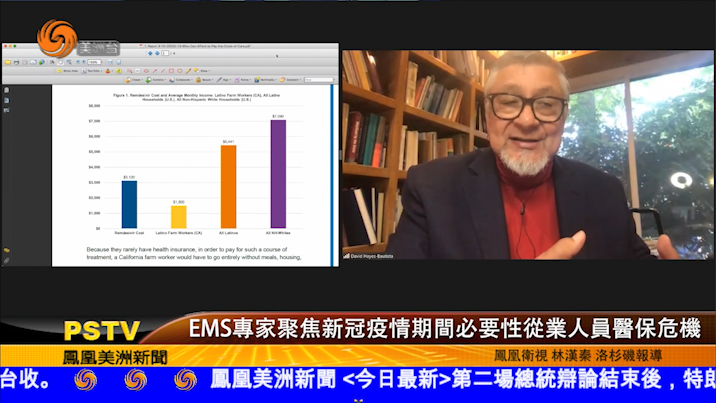The height and width of the screenshot is (403, 716).
Task: Click the Find search field
Action: pos(319,80)
